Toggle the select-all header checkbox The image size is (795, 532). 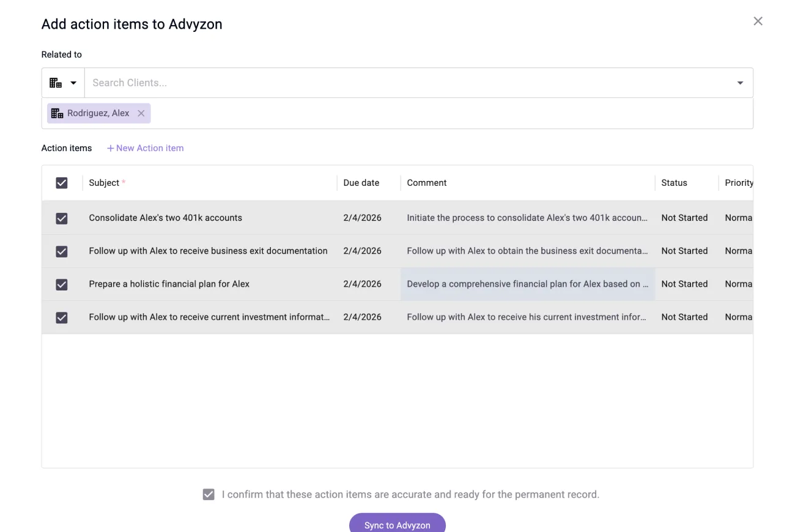62,183
